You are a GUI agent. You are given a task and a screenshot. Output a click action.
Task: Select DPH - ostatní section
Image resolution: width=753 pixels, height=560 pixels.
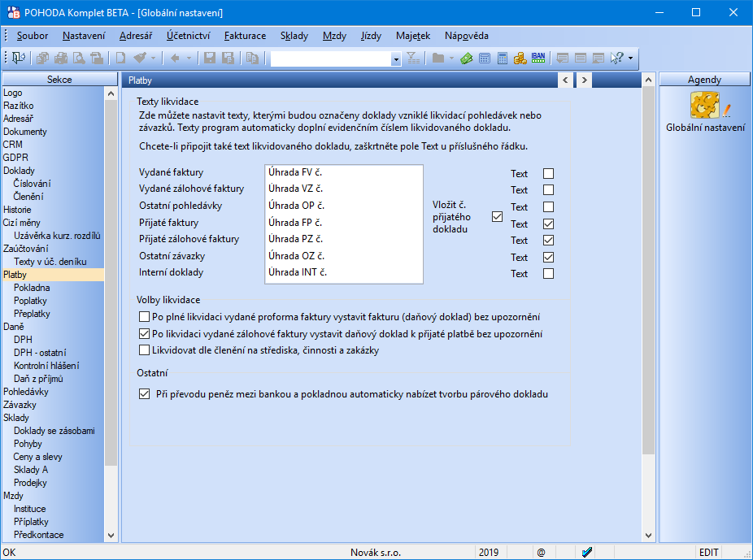click(40, 352)
